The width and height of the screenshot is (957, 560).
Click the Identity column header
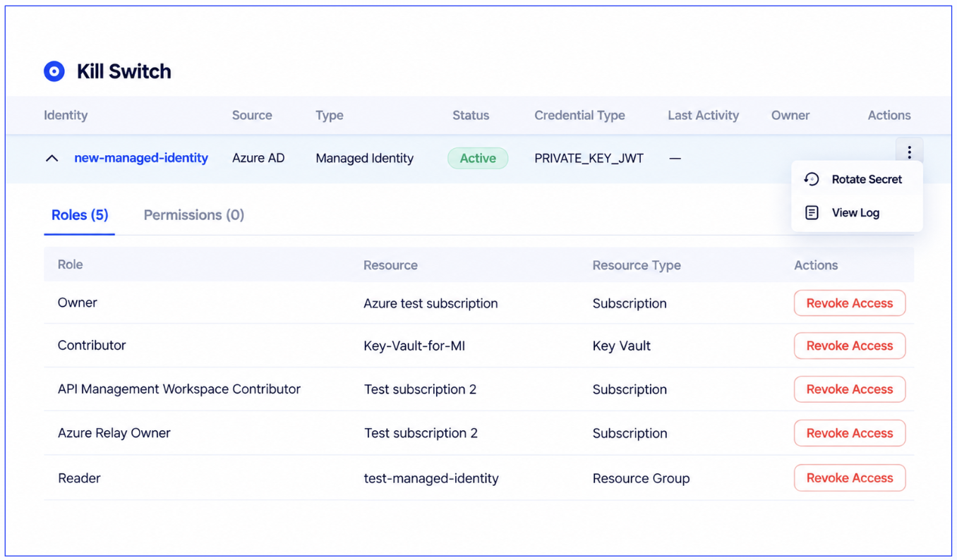point(66,115)
